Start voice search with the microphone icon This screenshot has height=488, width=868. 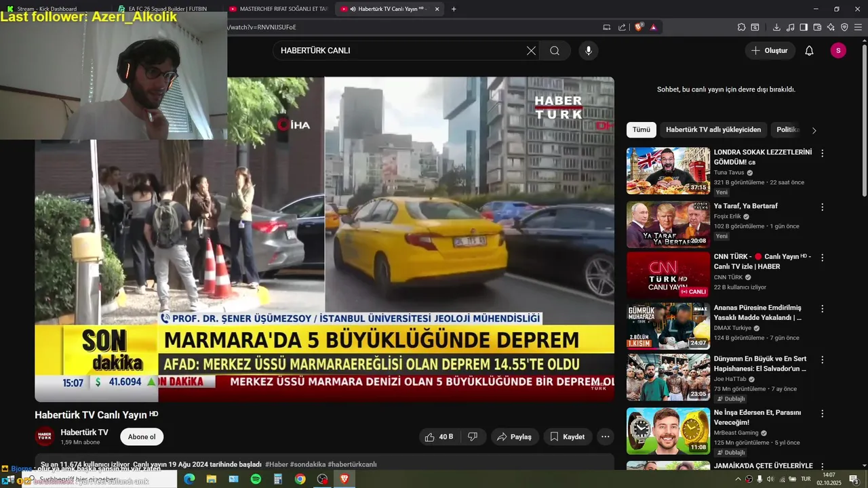coord(588,51)
